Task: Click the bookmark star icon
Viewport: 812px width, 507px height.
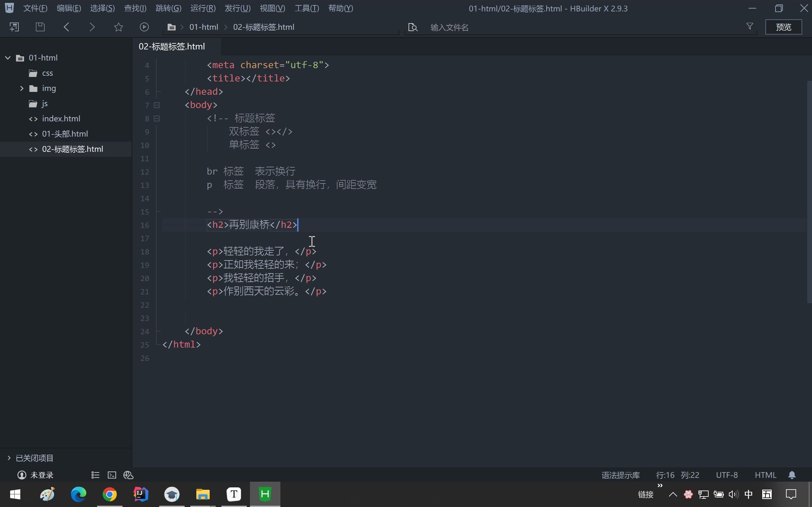Action: pos(118,27)
